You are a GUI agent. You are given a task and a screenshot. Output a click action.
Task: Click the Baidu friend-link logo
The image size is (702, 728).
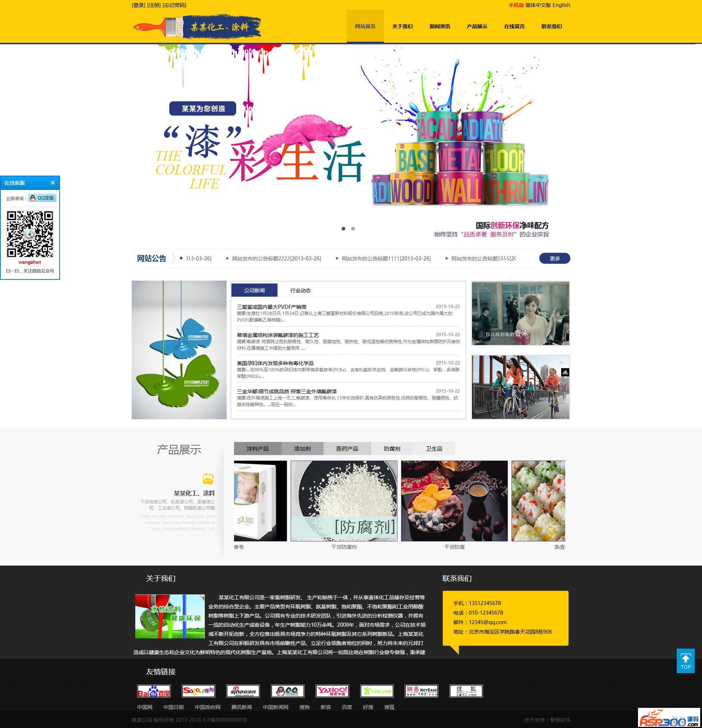click(x=154, y=691)
